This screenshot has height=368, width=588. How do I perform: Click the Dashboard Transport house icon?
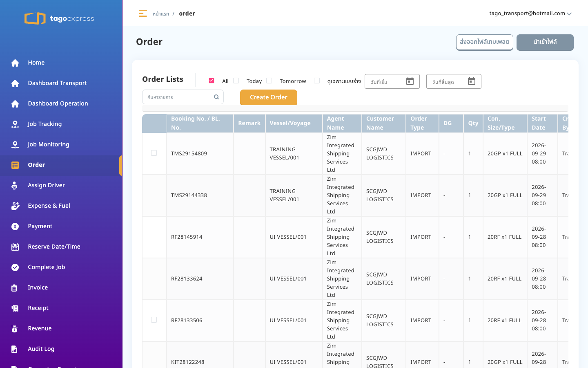(15, 83)
